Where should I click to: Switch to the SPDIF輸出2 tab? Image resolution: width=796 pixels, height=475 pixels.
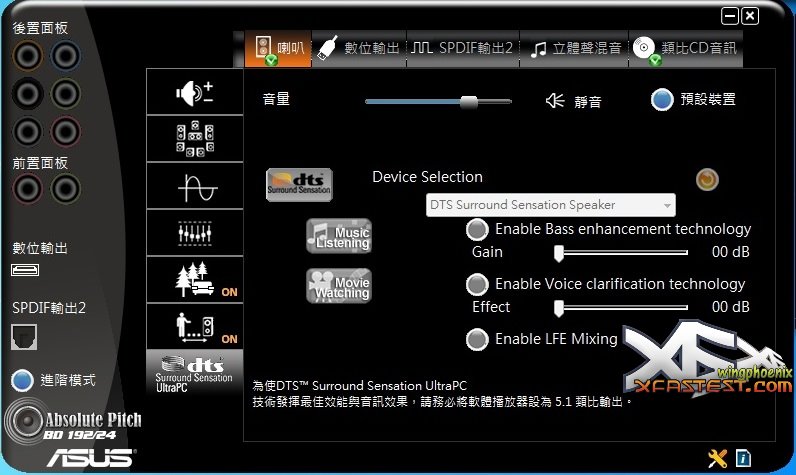click(462, 49)
